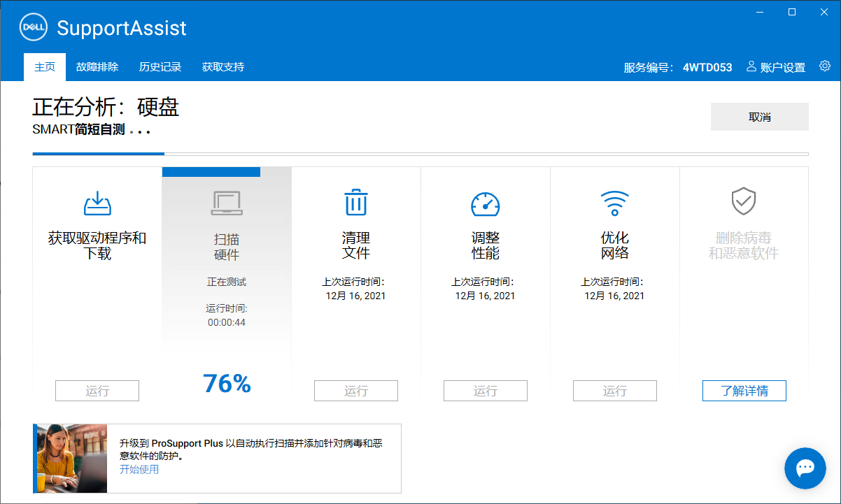Click last run date under 清理文件
The width and height of the screenshot is (841, 504).
(x=356, y=296)
